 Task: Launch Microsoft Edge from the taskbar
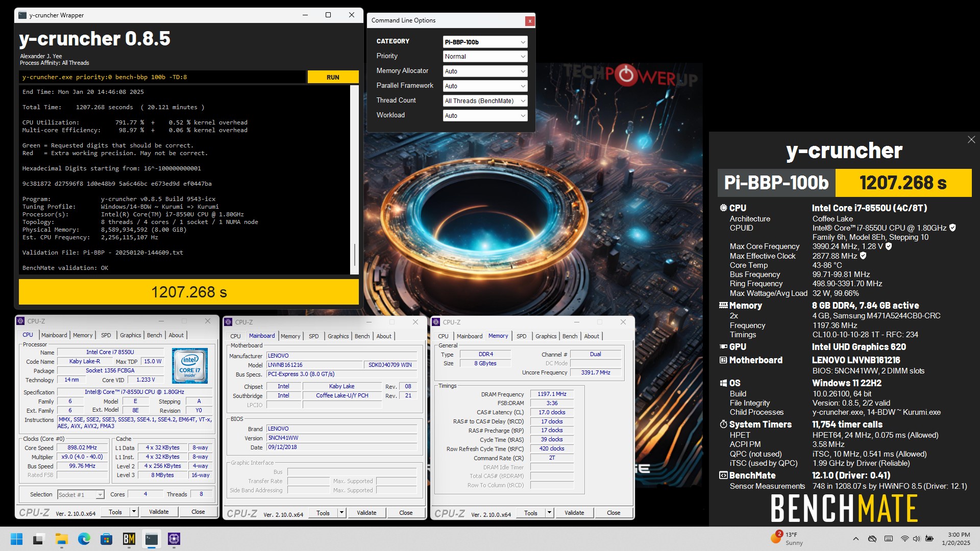click(84, 539)
